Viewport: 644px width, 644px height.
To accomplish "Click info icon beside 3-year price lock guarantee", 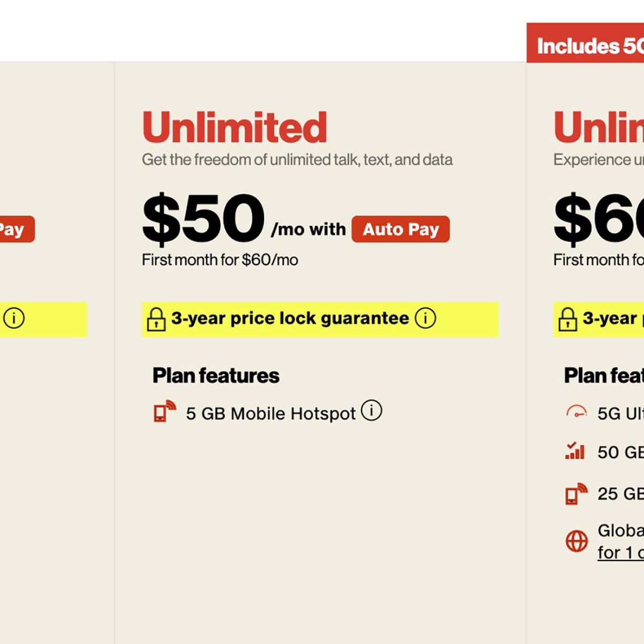I will pyautogui.click(x=425, y=318).
